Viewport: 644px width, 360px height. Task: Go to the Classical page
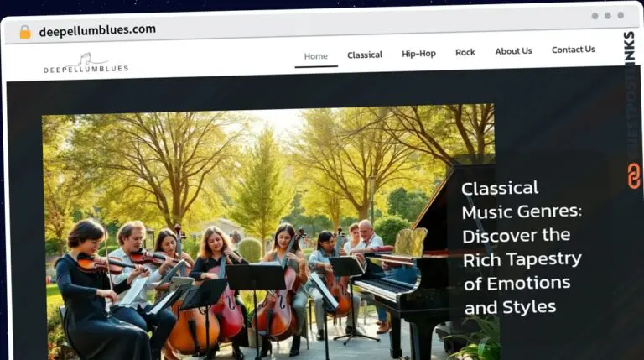365,55
